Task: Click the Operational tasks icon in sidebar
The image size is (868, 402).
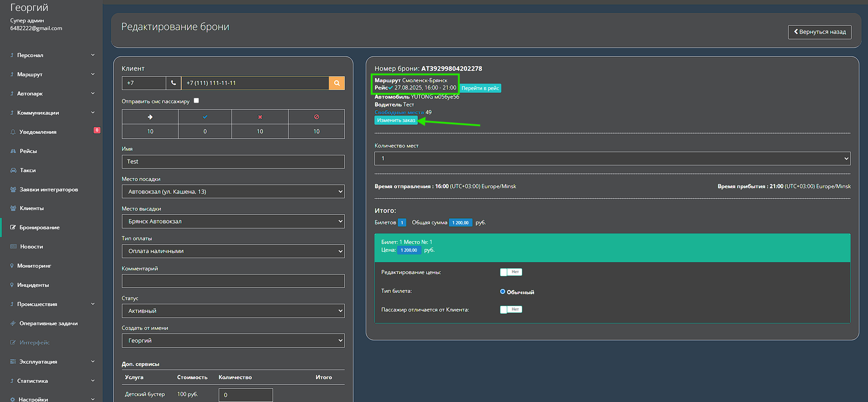Action: click(13, 323)
